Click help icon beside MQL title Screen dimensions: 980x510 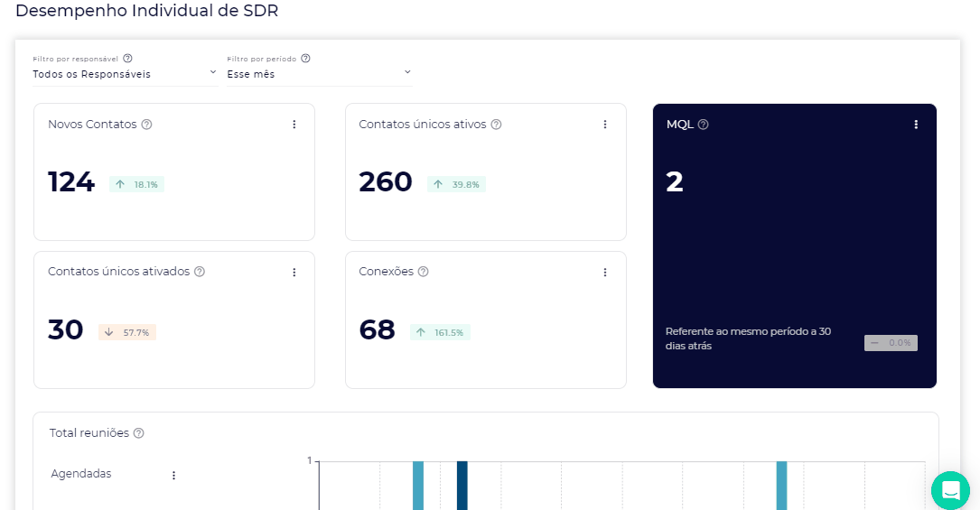coord(703,125)
